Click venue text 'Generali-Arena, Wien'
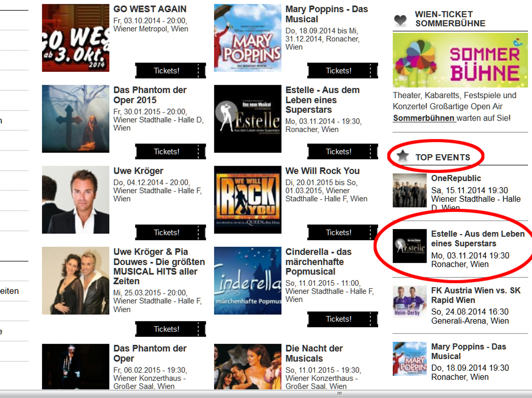The width and height of the screenshot is (532, 398). 470,321
